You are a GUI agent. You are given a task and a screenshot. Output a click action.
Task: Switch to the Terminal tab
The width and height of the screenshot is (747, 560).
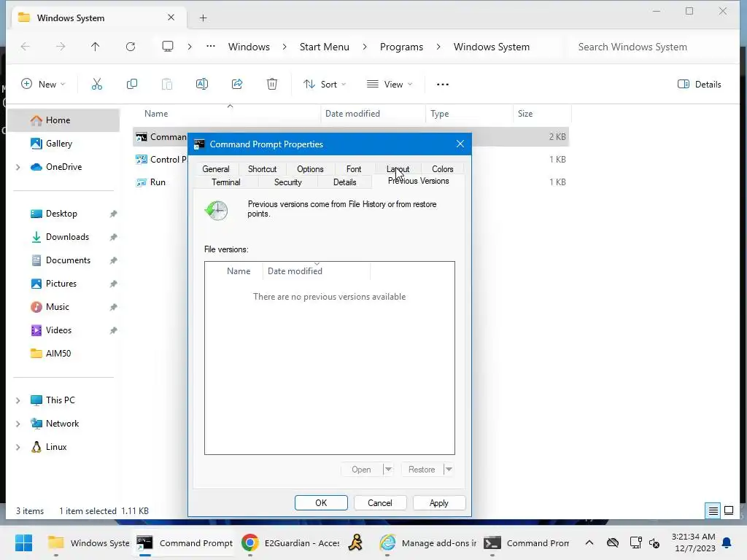(x=226, y=182)
